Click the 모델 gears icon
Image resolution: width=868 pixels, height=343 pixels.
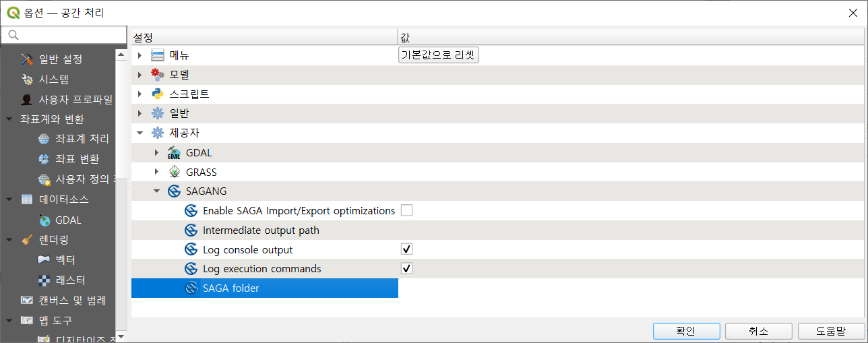coord(158,75)
